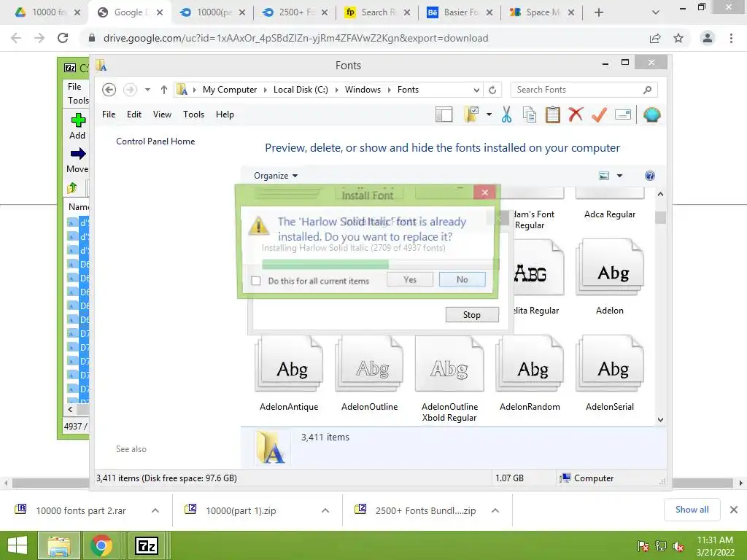Open the Organize dropdown
Screen dimensions: 747x560
click(275, 176)
